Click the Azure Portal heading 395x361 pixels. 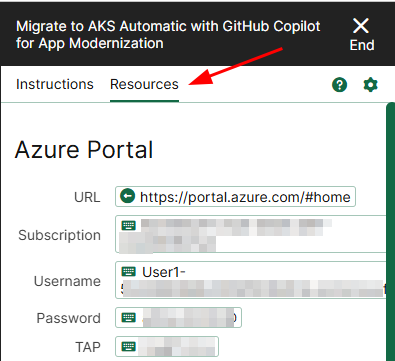[x=84, y=150]
